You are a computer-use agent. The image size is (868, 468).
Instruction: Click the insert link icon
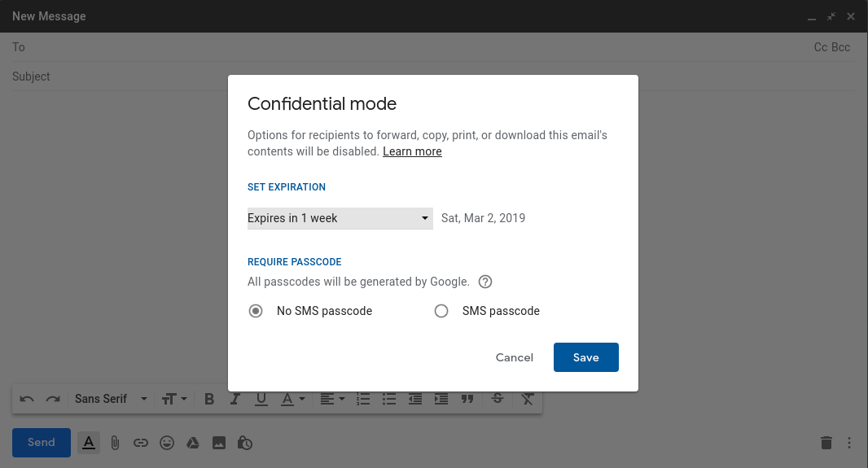tap(141, 443)
